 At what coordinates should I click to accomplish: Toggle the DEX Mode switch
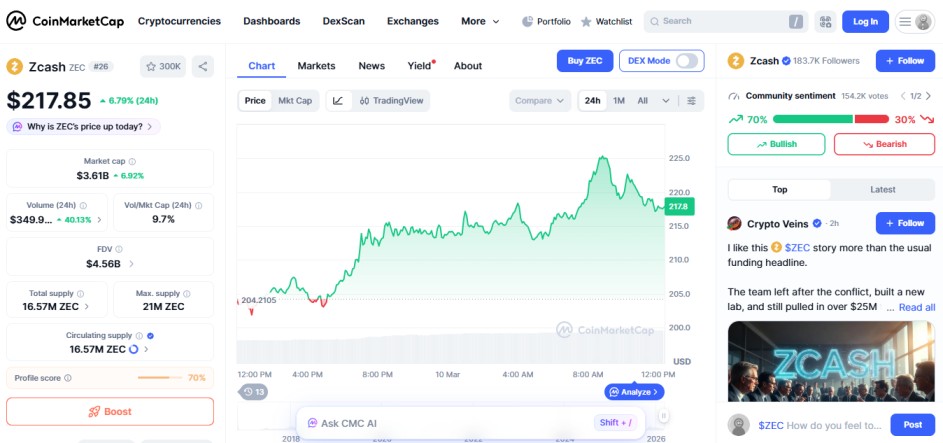coord(687,61)
